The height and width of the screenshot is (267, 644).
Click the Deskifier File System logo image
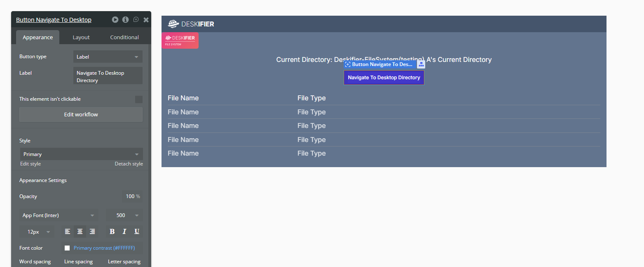(x=180, y=40)
